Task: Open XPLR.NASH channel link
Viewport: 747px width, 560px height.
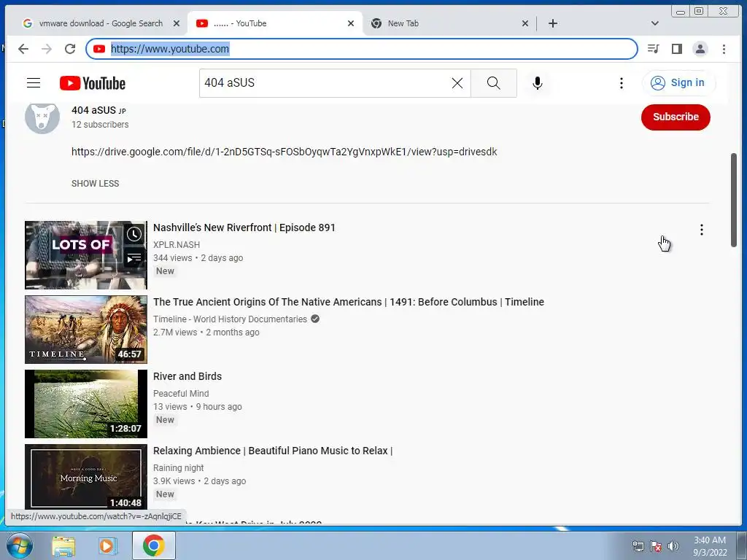Action: click(x=177, y=245)
